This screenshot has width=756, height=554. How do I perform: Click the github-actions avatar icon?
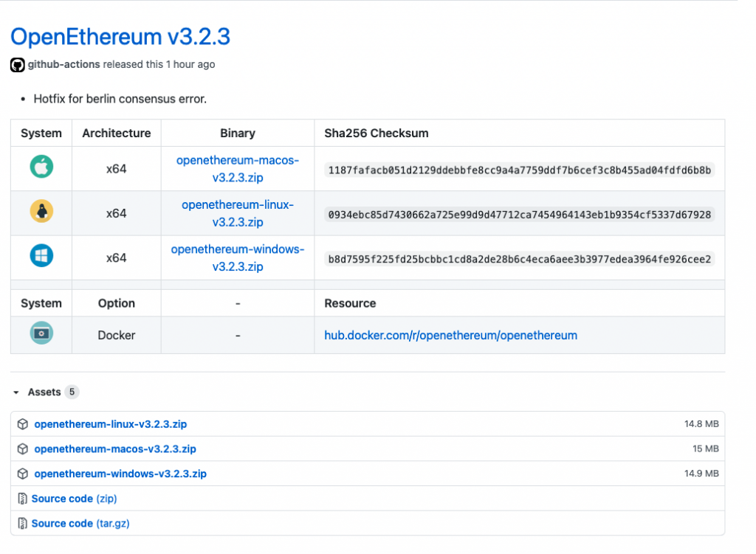coord(17,65)
